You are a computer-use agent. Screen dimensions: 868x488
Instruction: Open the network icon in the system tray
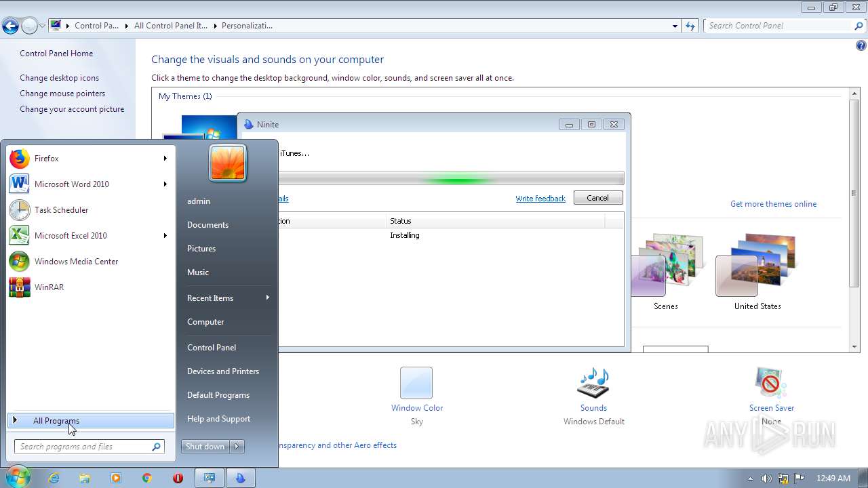coord(783,479)
